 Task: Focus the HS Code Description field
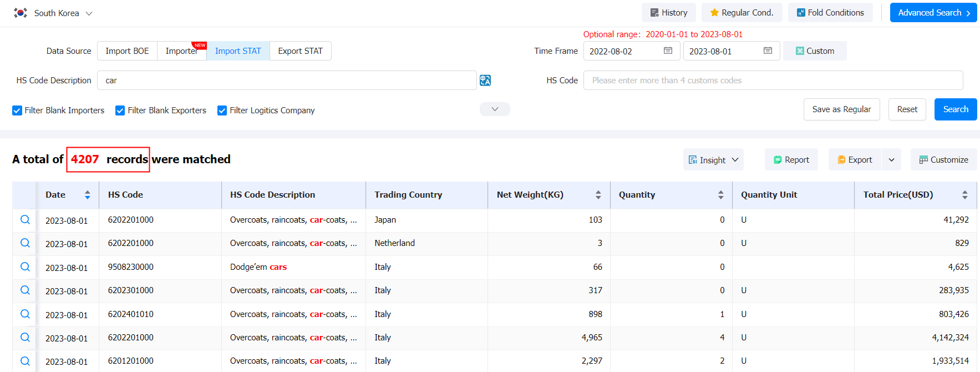pyautogui.click(x=287, y=81)
